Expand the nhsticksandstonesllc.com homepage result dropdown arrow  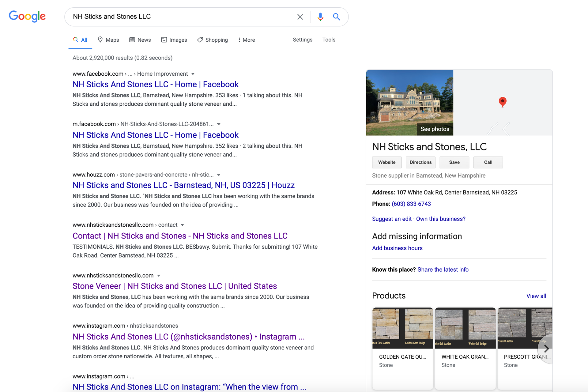[159, 276]
